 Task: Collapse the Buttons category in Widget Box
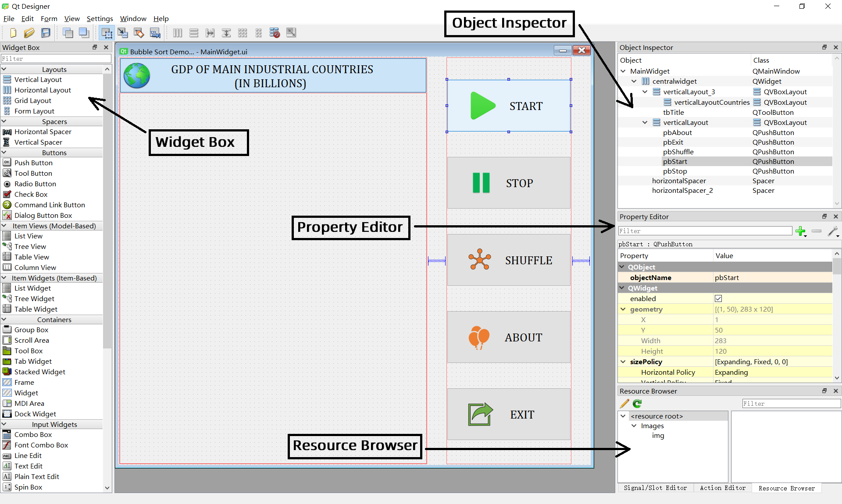pyautogui.click(x=4, y=153)
